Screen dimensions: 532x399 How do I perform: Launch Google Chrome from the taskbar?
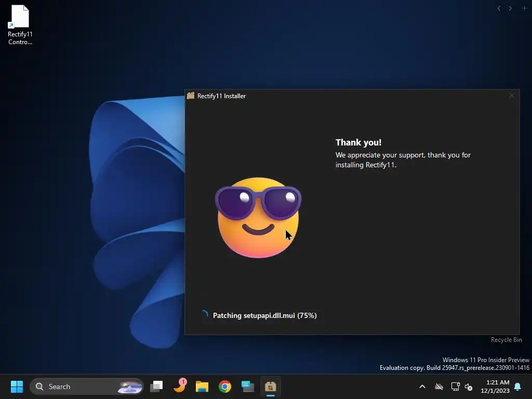(x=224, y=387)
